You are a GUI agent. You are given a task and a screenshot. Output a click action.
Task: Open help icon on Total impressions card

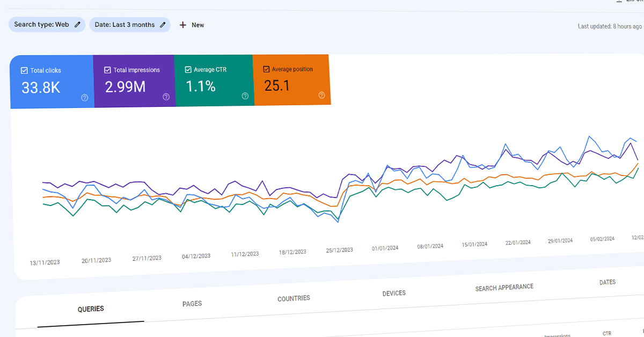tap(166, 97)
